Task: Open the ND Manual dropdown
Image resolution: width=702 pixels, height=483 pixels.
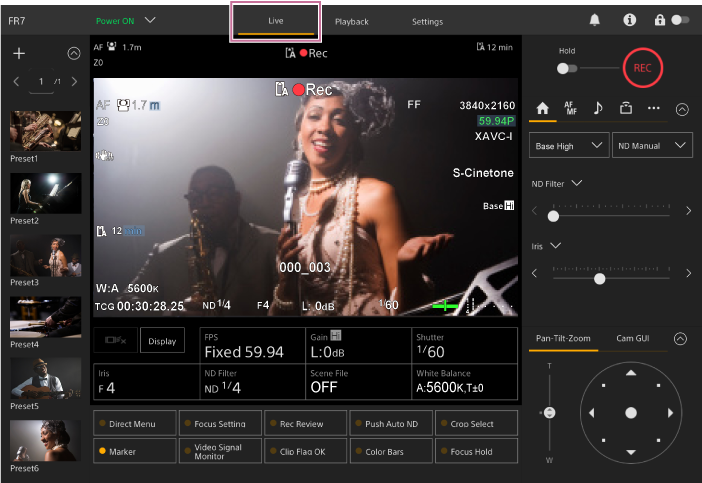Action: click(x=652, y=146)
